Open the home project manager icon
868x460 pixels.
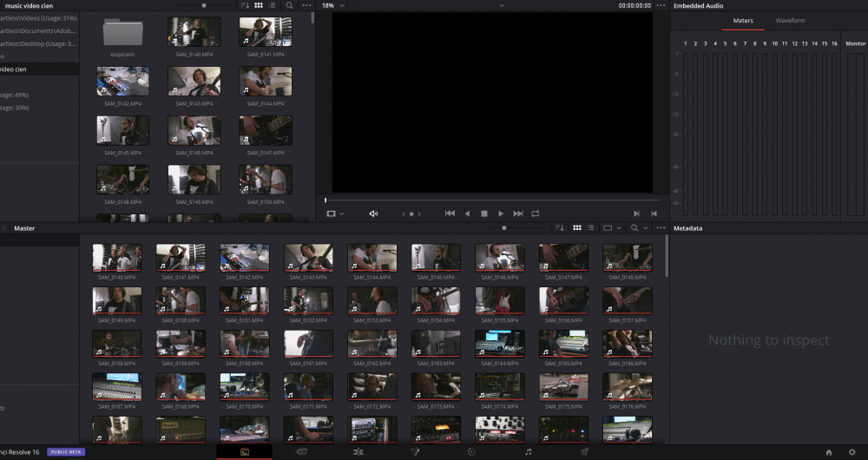829,452
